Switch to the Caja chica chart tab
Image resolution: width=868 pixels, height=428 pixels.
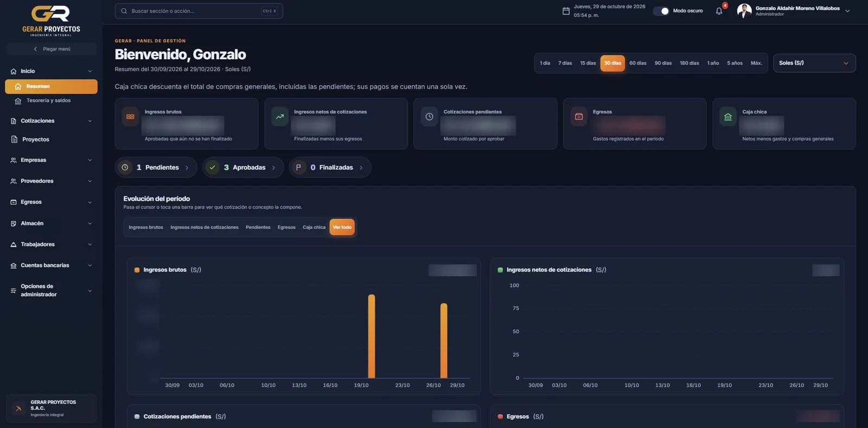pyautogui.click(x=314, y=227)
